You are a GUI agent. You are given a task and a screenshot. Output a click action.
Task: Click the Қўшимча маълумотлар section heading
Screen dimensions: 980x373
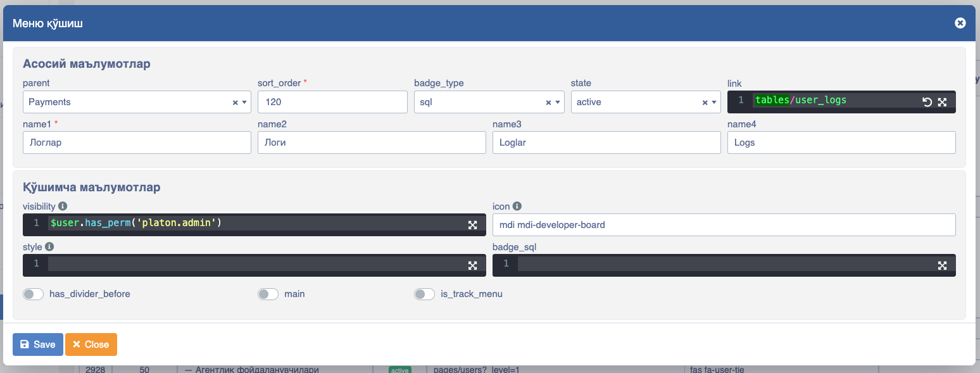(91, 187)
